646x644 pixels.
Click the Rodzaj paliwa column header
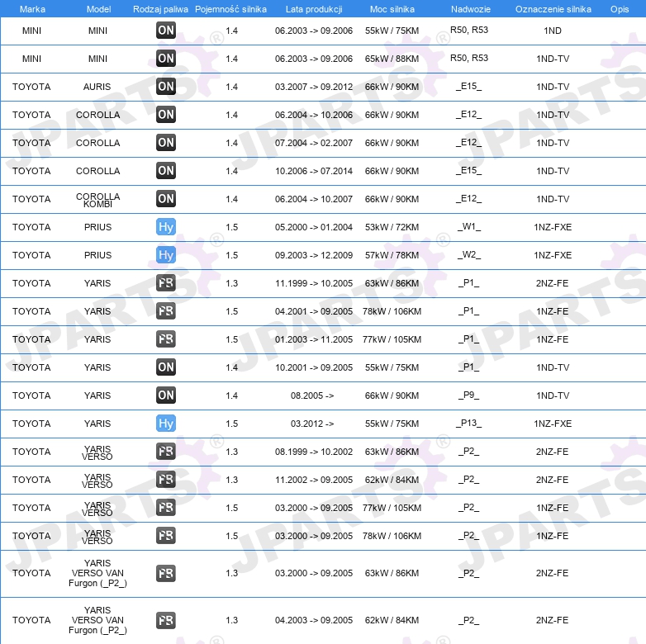pyautogui.click(x=160, y=9)
